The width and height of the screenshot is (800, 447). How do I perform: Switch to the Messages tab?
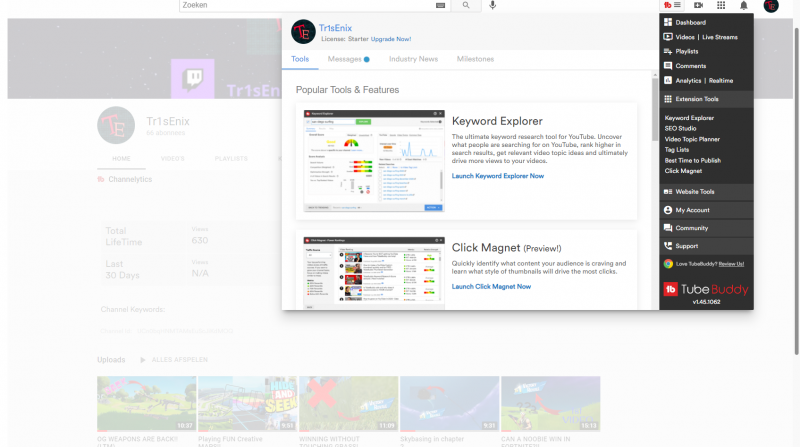coord(347,59)
